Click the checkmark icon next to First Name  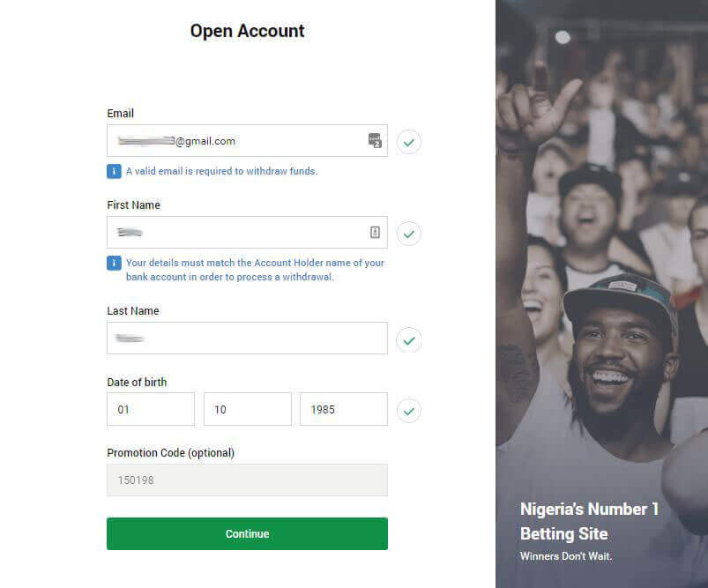pyautogui.click(x=409, y=234)
